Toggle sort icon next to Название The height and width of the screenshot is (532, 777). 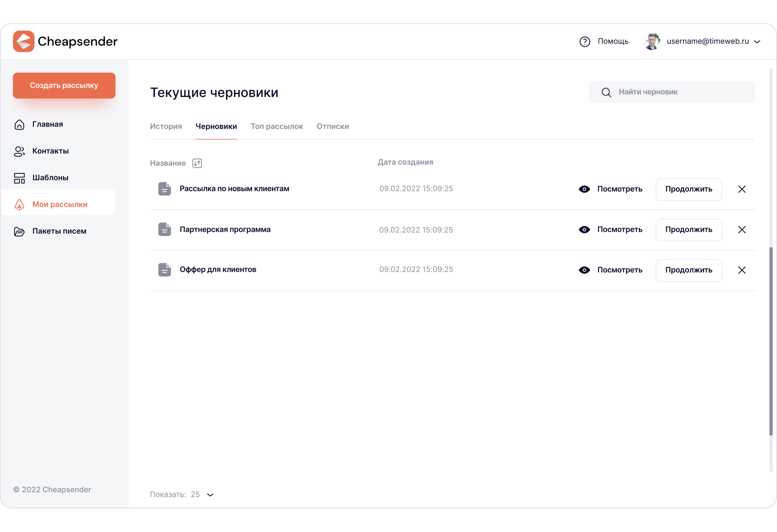(x=197, y=163)
